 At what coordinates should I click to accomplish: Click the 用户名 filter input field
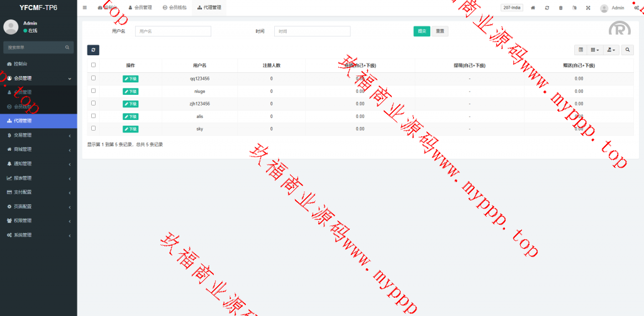(x=173, y=31)
